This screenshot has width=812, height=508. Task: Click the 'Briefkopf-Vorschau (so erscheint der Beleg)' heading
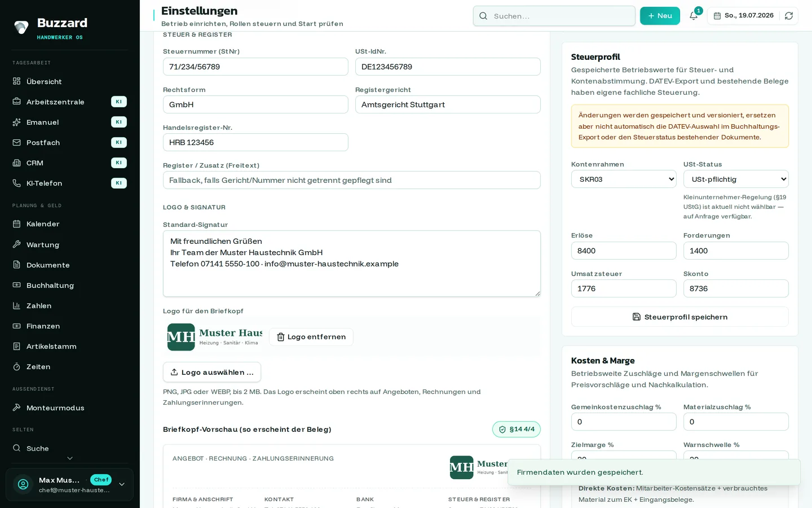point(247,430)
